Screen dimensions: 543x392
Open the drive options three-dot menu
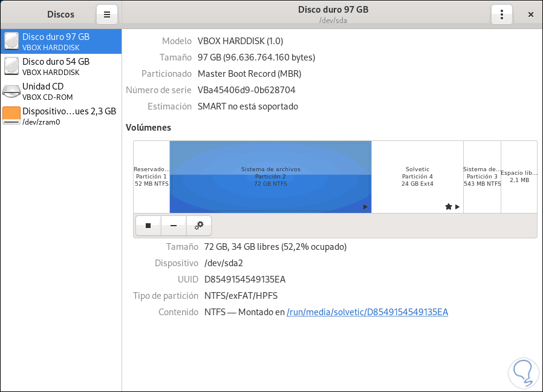pos(502,14)
